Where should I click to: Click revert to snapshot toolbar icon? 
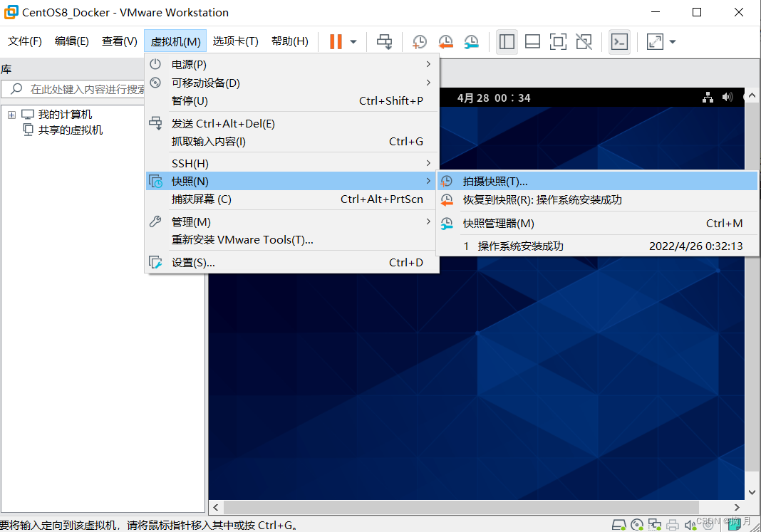tap(445, 42)
